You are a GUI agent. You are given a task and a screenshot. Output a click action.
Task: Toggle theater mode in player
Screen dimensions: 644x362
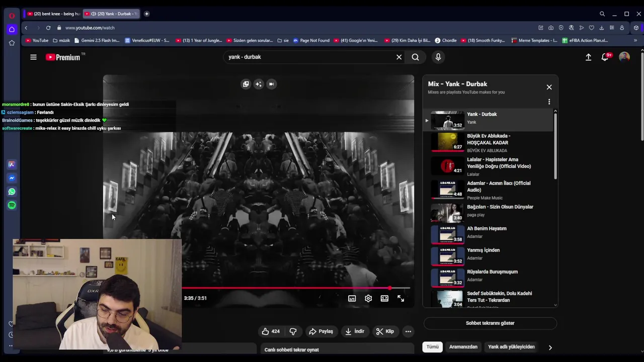pos(384,298)
